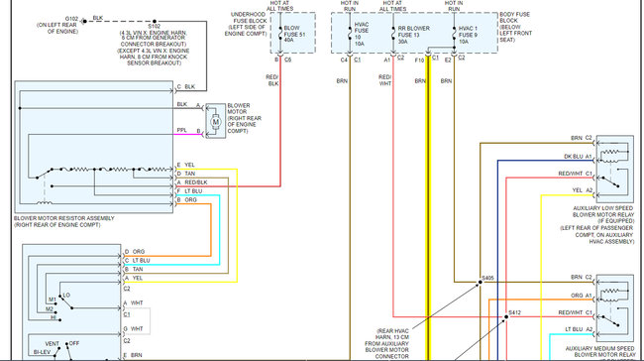Click the HVAC 1 FUSE 9 label
This screenshot has height=361, width=644.
(468, 35)
